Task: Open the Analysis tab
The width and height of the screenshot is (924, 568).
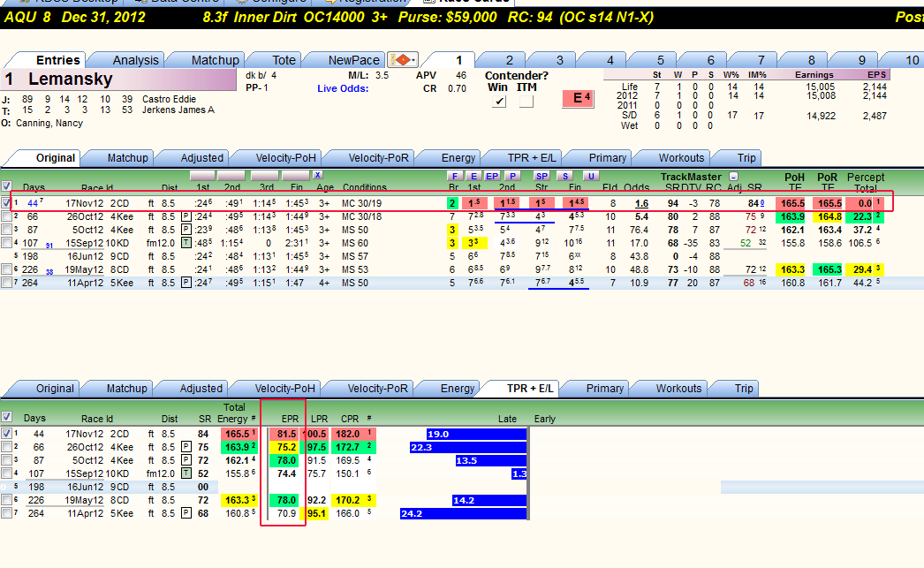Action: [x=135, y=60]
